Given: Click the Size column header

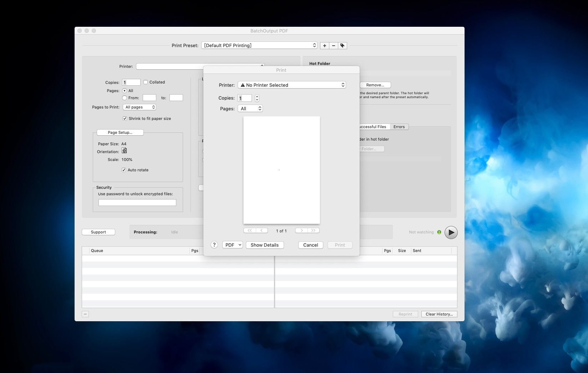Looking at the screenshot, I should coord(402,251).
